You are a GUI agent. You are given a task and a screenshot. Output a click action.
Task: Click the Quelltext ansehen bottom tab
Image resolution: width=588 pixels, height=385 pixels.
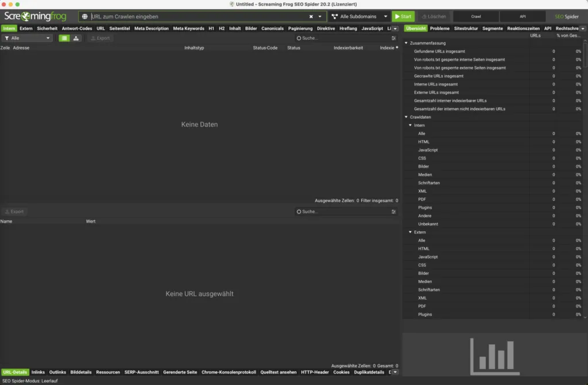[x=278, y=372]
